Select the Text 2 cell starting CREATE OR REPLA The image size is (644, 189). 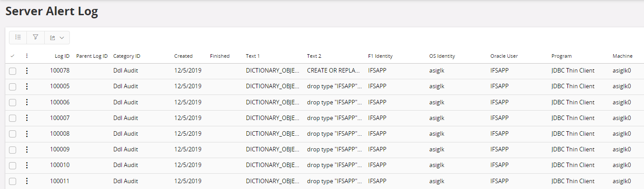point(334,71)
